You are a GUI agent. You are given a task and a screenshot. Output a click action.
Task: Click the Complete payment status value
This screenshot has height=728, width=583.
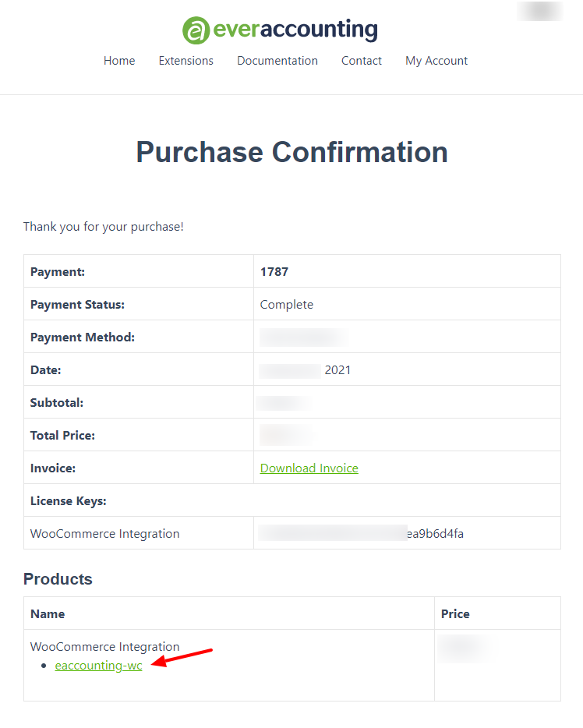click(286, 305)
